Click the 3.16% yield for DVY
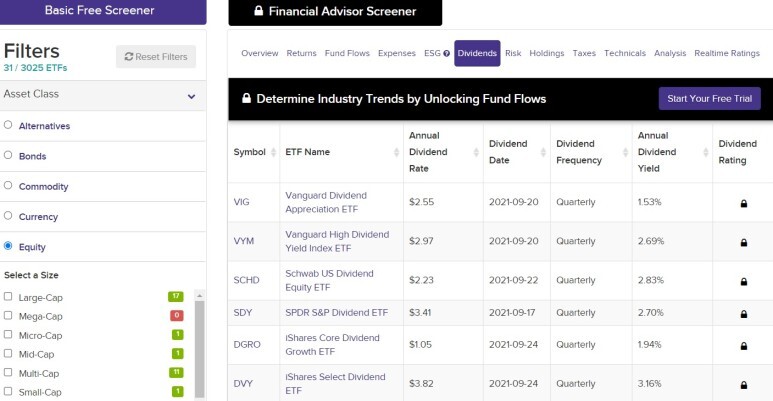The height and width of the screenshot is (401, 773). point(649,384)
